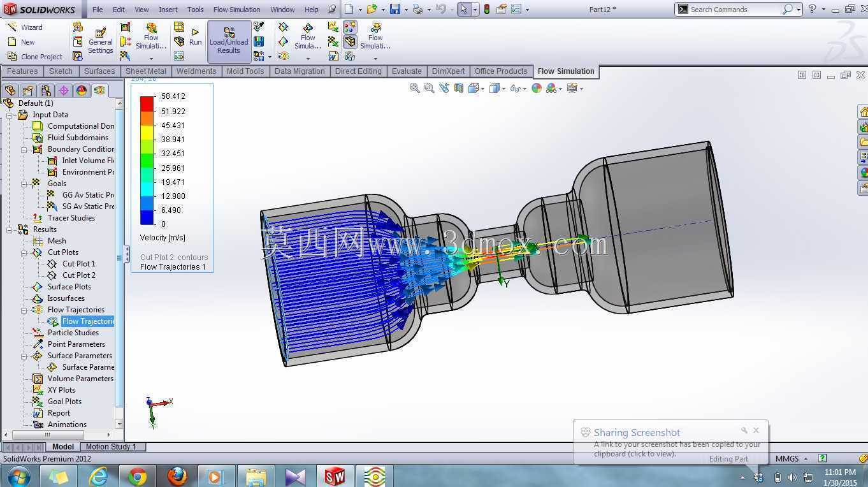868x487 pixels.
Task: Collapse the Goals tree node
Action: coord(24,184)
